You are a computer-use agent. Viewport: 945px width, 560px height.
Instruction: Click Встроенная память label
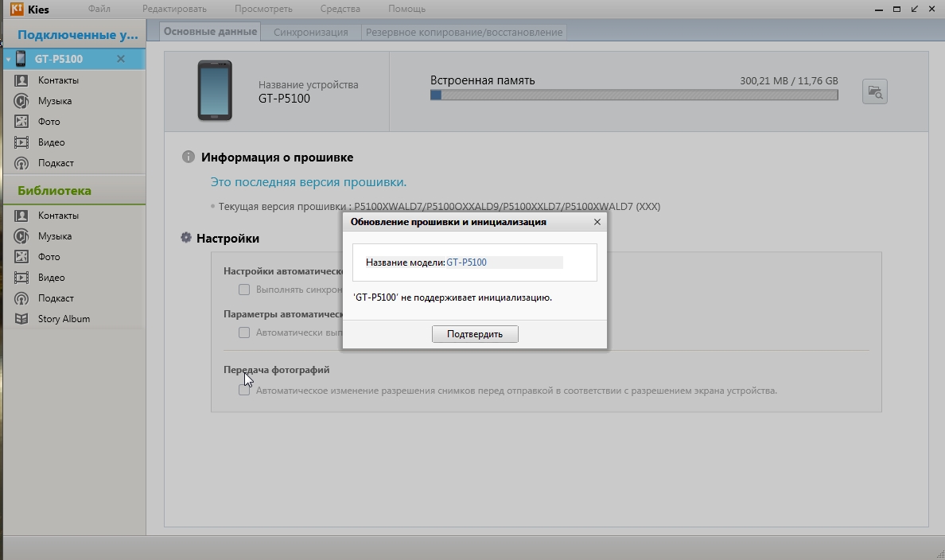click(483, 80)
